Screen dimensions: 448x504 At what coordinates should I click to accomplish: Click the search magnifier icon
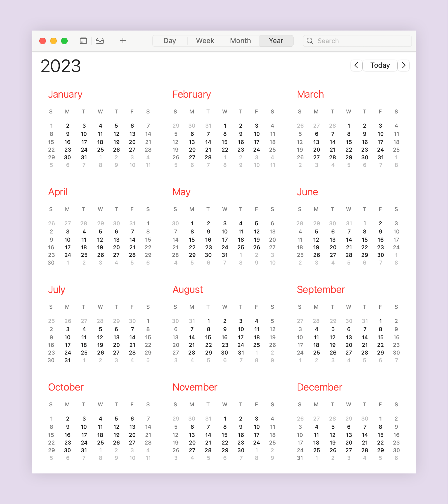[x=310, y=41]
